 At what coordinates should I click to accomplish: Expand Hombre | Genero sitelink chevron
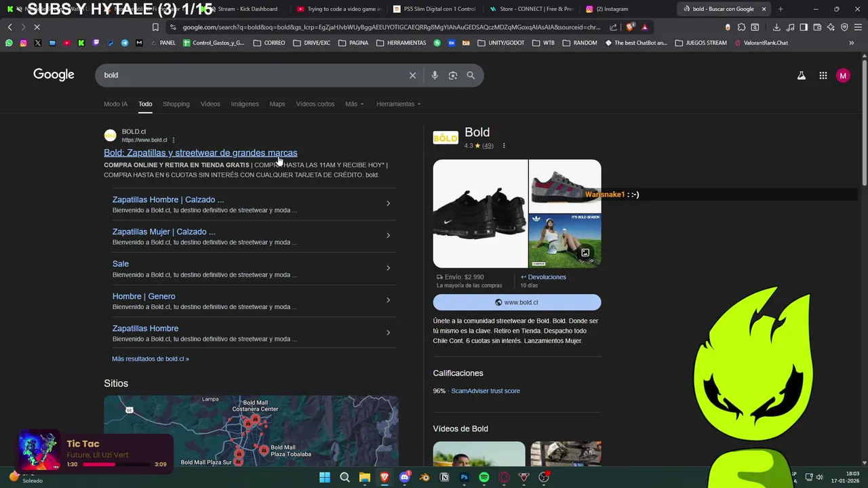click(388, 300)
